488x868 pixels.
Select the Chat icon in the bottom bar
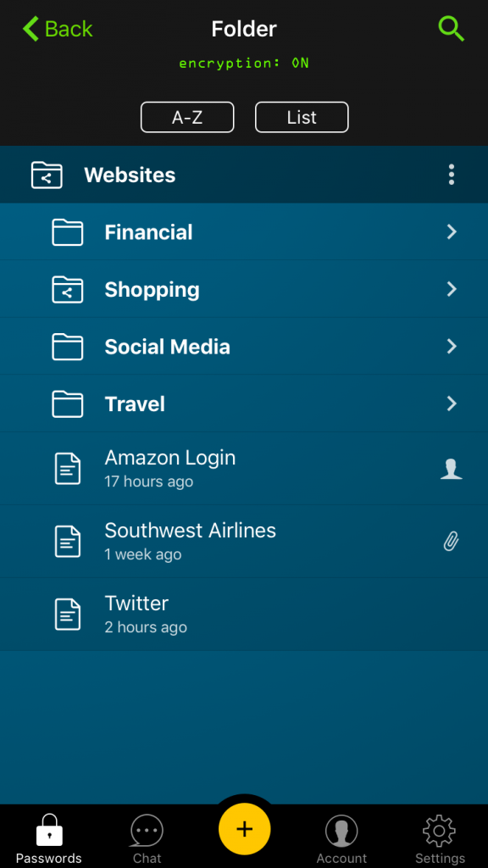click(146, 833)
